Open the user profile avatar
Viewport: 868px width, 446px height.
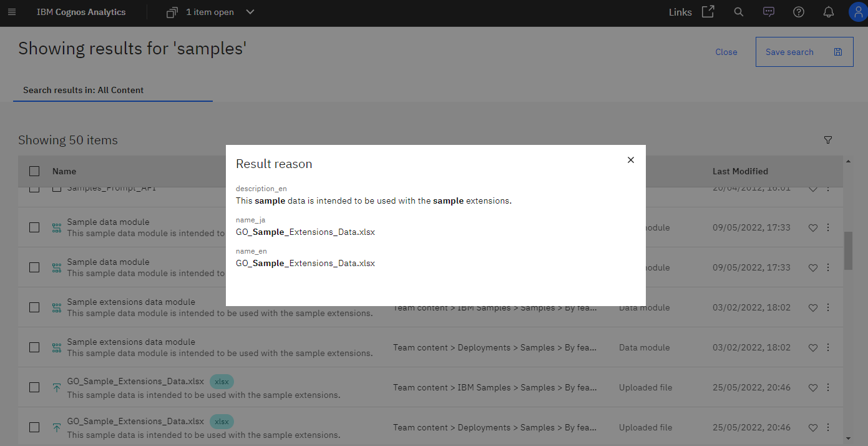[858, 12]
